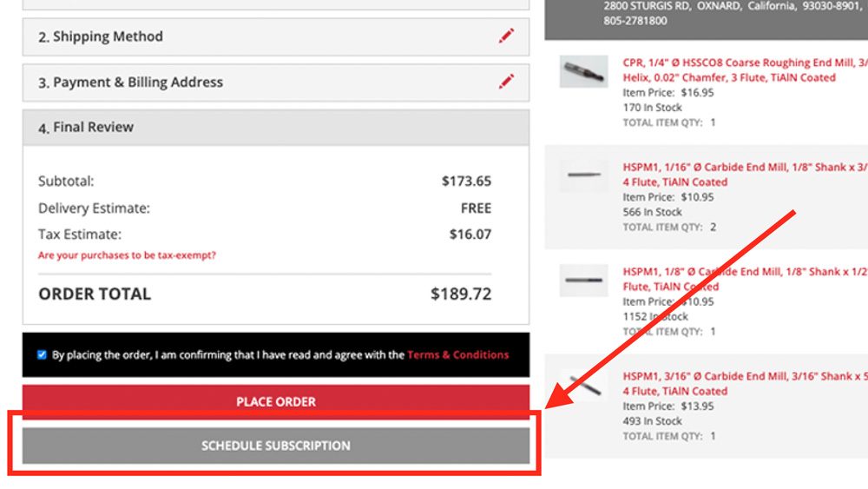Viewport: 868px width, 489px height.
Task: Open HSPM1 1/16" Carbide End Mill link
Action: click(745, 175)
